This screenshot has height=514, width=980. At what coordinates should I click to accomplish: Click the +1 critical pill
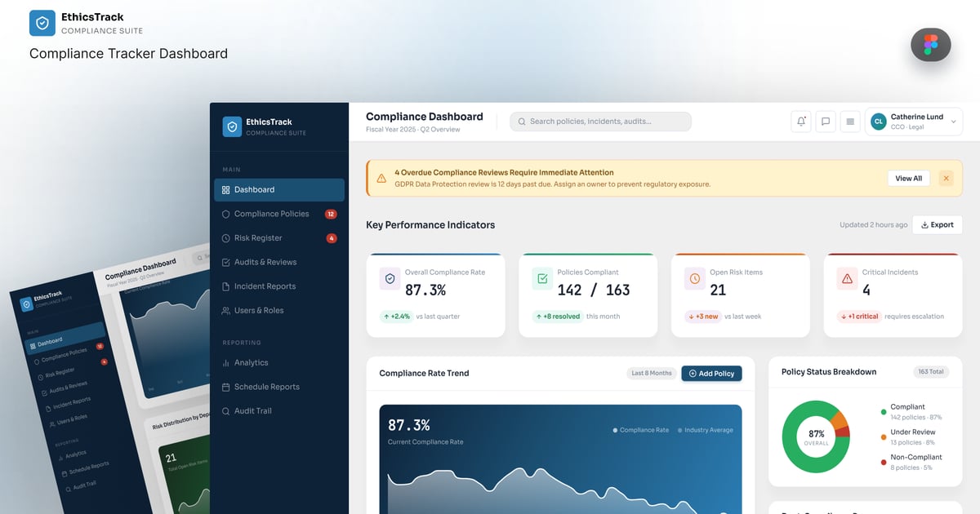(859, 316)
